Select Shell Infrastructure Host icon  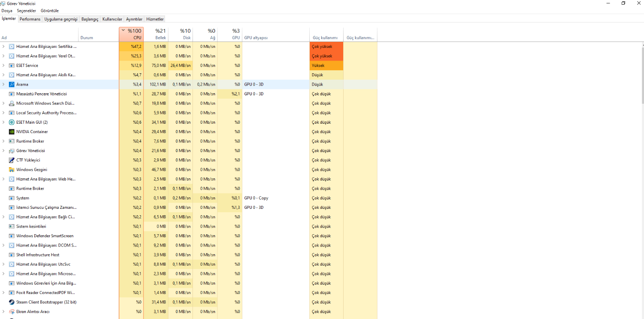11,255
